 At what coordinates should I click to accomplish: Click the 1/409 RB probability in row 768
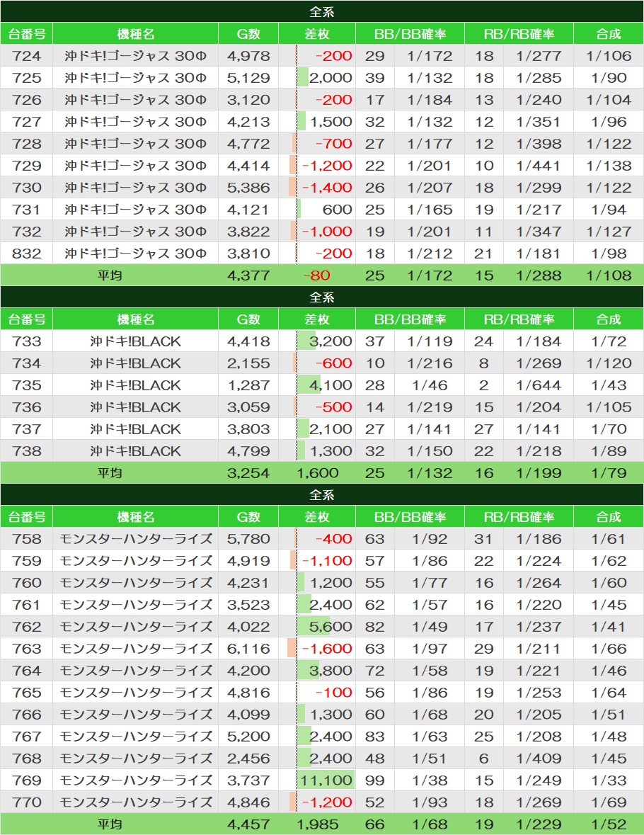[x=539, y=759]
